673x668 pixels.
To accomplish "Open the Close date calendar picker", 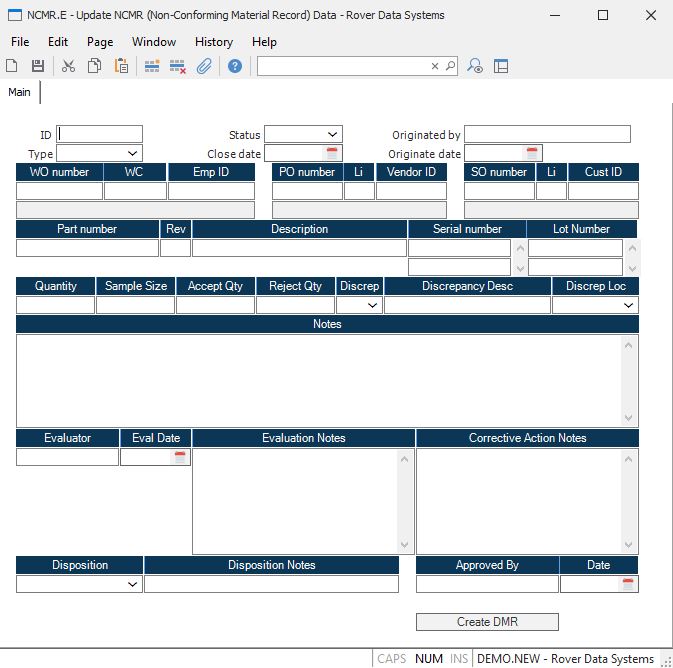I will click(333, 154).
